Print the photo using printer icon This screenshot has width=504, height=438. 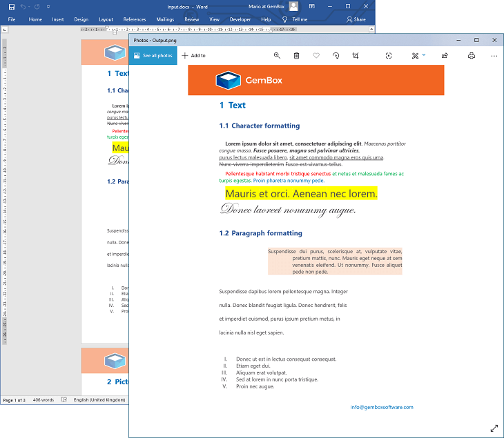pos(472,55)
